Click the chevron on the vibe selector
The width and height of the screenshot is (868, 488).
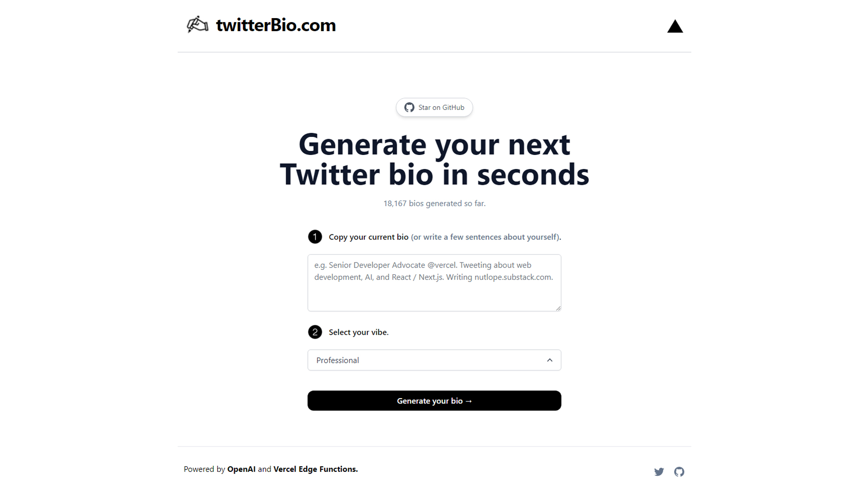click(x=550, y=360)
